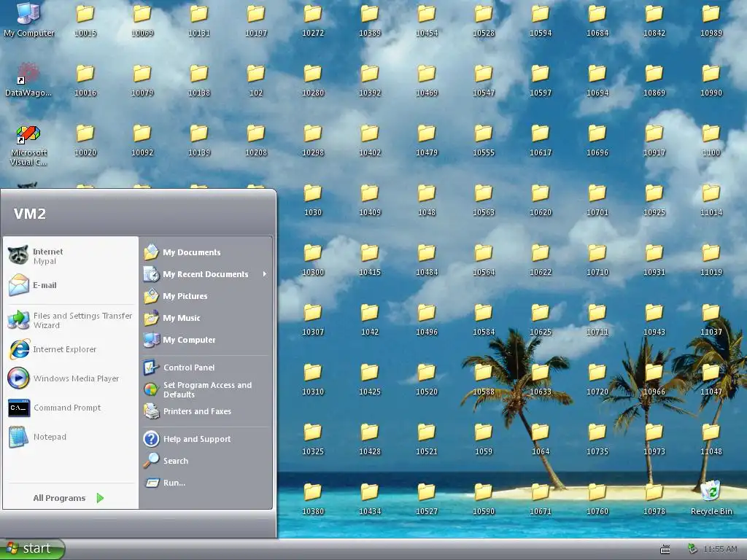
Task: Select folder 10594 on desktop
Action: point(541,20)
